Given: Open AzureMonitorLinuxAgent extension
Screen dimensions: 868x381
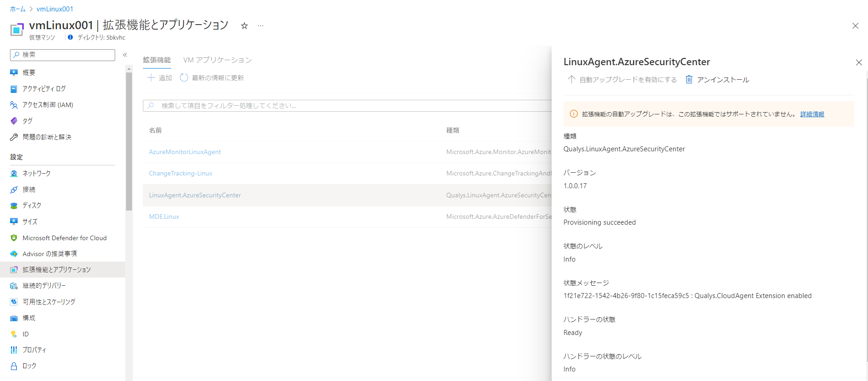Looking at the screenshot, I should pos(185,152).
